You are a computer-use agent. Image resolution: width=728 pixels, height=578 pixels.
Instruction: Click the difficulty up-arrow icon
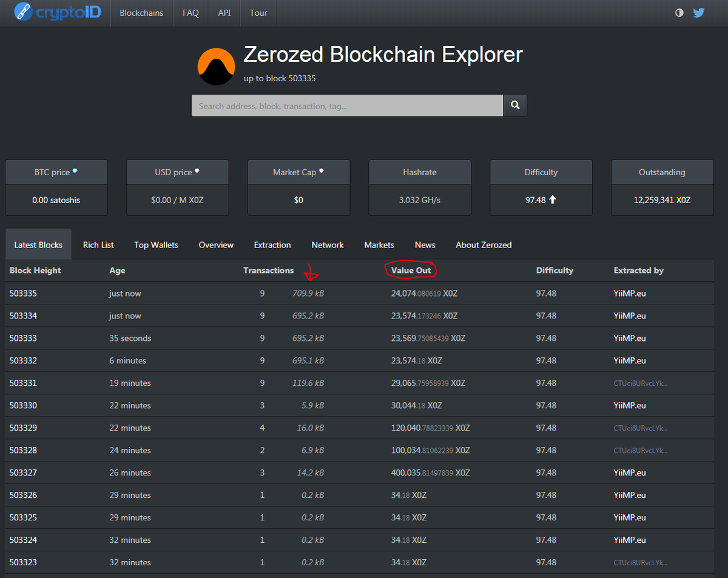click(x=552, y=200)
